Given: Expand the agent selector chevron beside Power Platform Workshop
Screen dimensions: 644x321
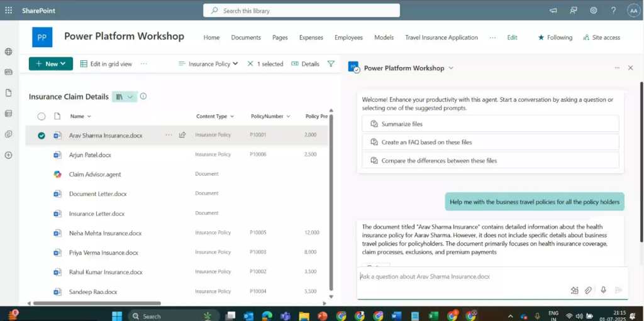Looking at the screenshot, I should click(x=451, y=68).
